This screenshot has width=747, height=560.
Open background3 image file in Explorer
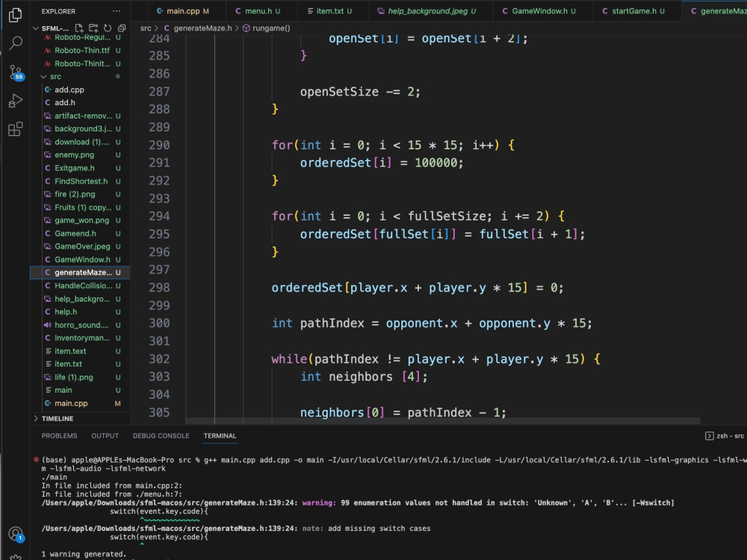80,128
